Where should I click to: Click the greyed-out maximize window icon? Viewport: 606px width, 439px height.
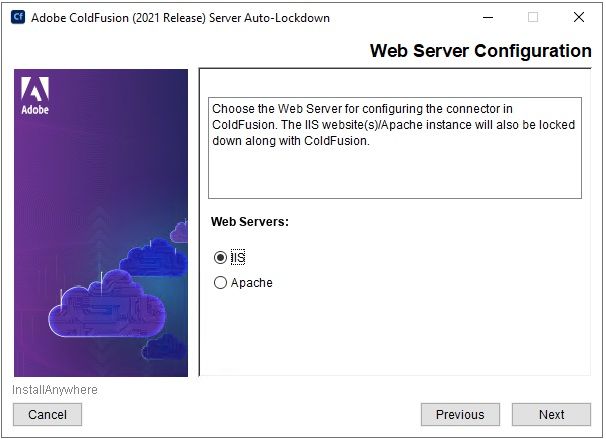[x=533, y=17]
